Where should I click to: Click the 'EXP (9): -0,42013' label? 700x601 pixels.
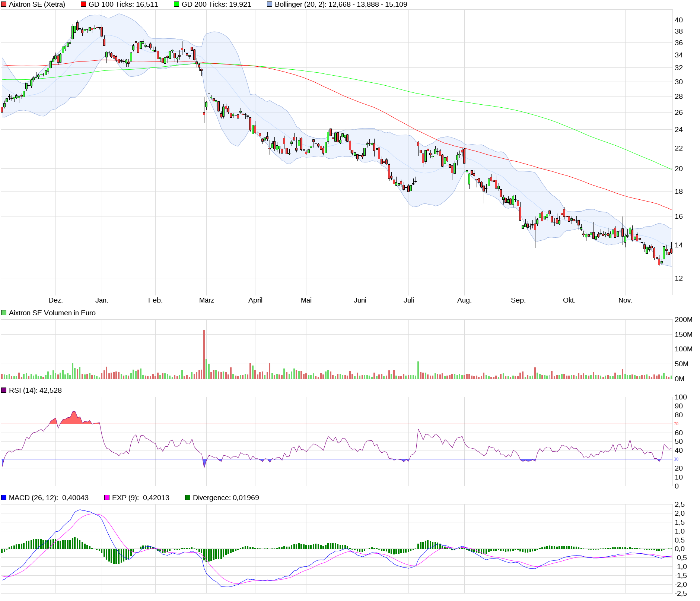[x=141, y=498]
